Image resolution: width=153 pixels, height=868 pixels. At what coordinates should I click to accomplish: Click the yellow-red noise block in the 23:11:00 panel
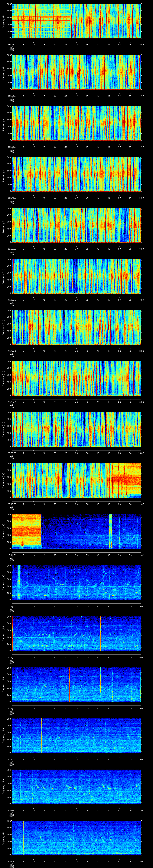pos(27,531)
